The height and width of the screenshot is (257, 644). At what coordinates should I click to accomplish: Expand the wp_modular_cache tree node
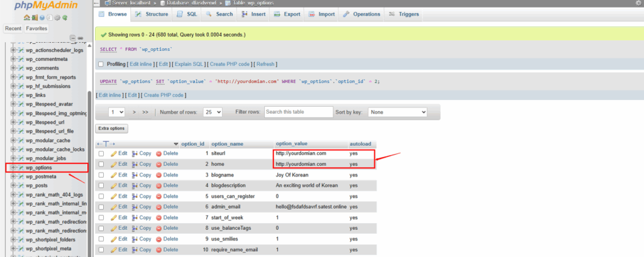point(13,140)
